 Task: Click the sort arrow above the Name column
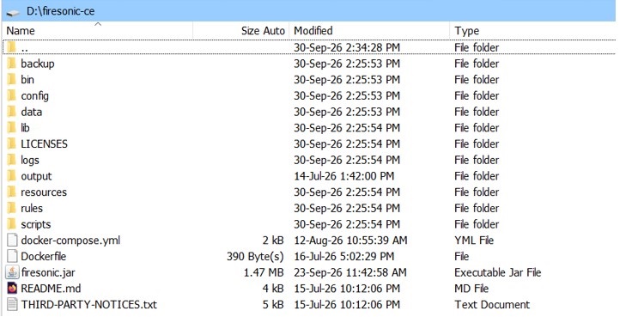coord(98,24)
